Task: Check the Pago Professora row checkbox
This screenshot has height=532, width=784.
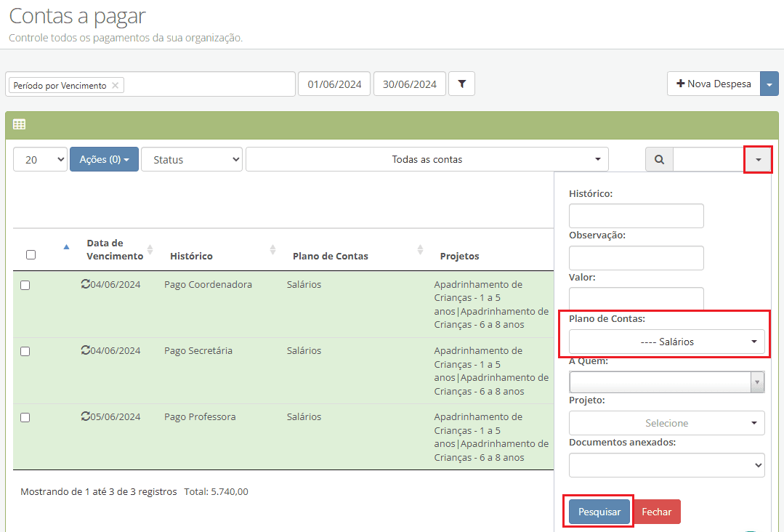Action: [25, 417]
